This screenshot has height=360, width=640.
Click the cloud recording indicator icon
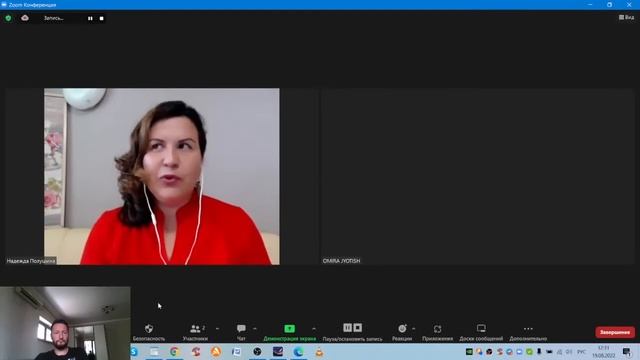click(25, 18)
